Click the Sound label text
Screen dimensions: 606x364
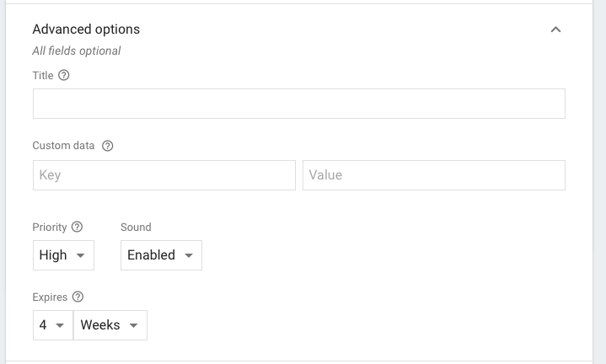(x=136, y=227)
